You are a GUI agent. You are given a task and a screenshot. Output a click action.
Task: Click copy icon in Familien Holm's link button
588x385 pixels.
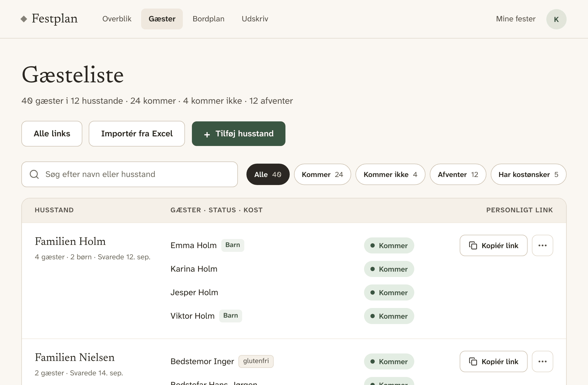(x=473, y=245)
